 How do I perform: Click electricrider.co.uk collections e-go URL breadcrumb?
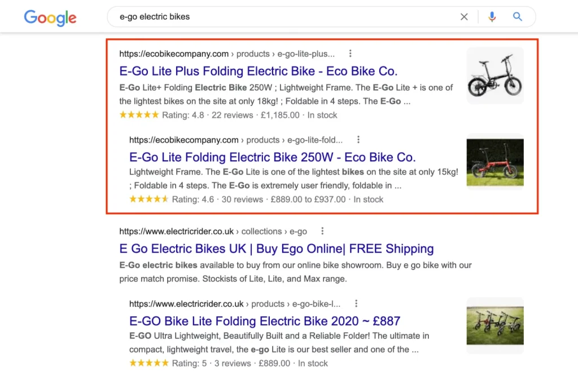(x=213, y=231)
